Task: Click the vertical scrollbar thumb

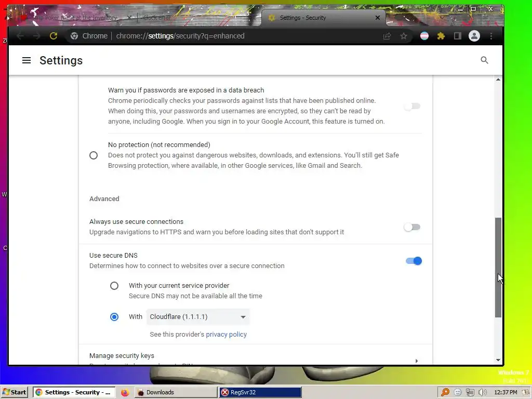Action: click(x=498, y=268)
